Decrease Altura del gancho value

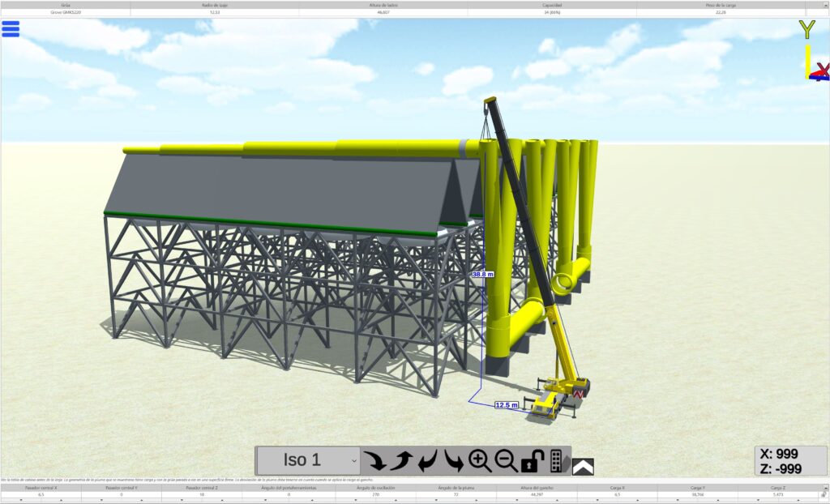tap(516, 500)
